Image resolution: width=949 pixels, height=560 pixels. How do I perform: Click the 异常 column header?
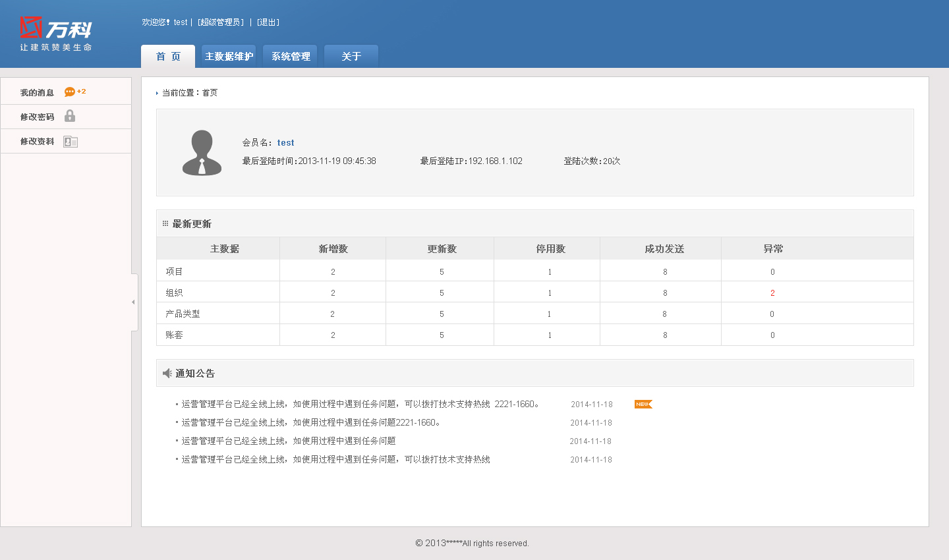[773, 248]
